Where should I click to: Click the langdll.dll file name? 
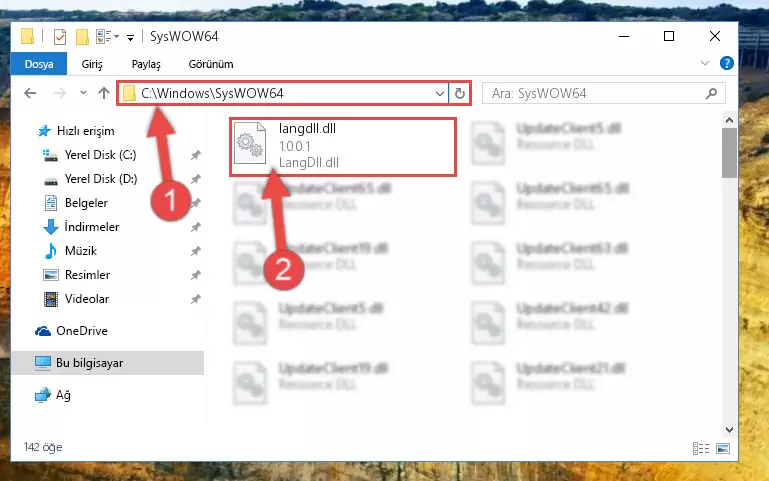307,128
